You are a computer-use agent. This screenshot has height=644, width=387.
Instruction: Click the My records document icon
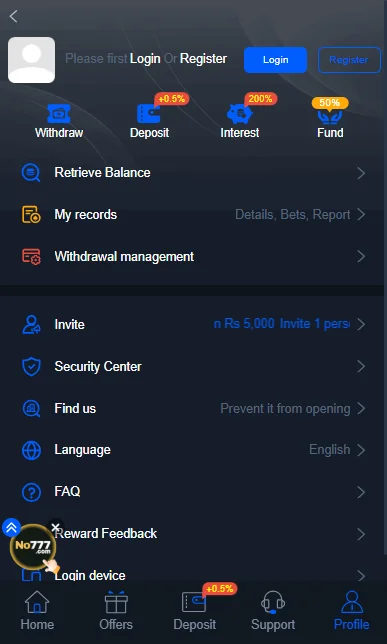pyautogui.click(x=31, y=214)
